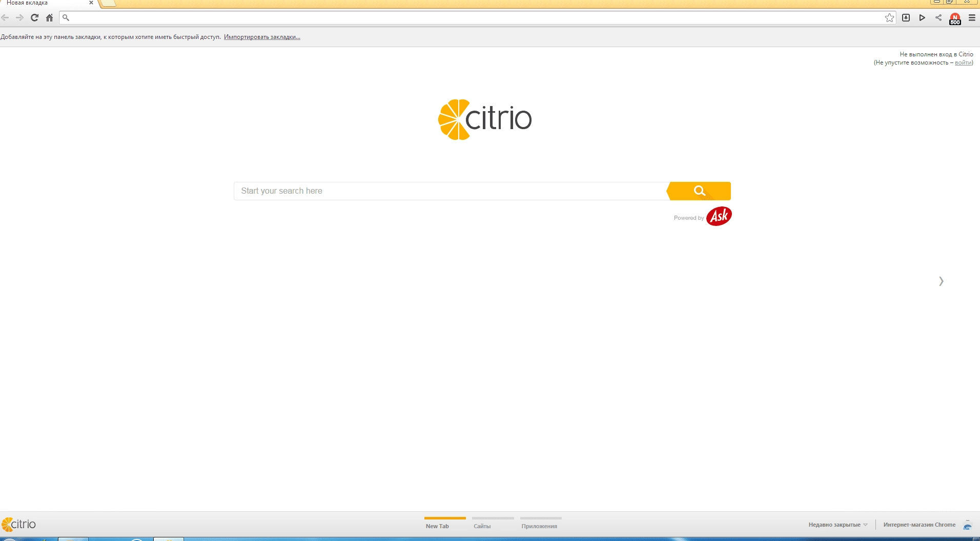Open a new tab with tab-strip button

pyautogui.click(x=108, y=3)
